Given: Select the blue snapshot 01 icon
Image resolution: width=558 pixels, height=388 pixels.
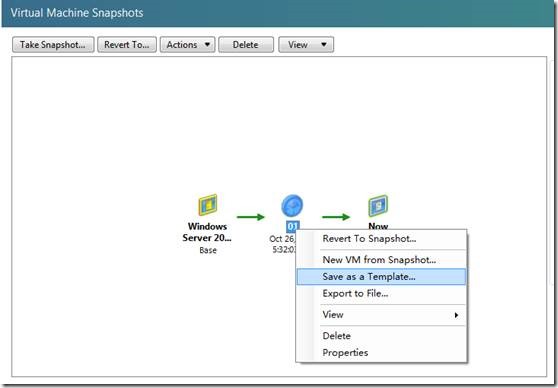Looking at the screenshot, I should 292,205.
